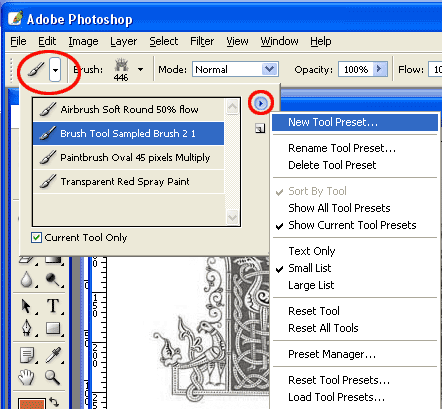Select the Pen tool
The height and width of the screenshot is (409, 442).
pyautogui.click(x=27, y=328)
